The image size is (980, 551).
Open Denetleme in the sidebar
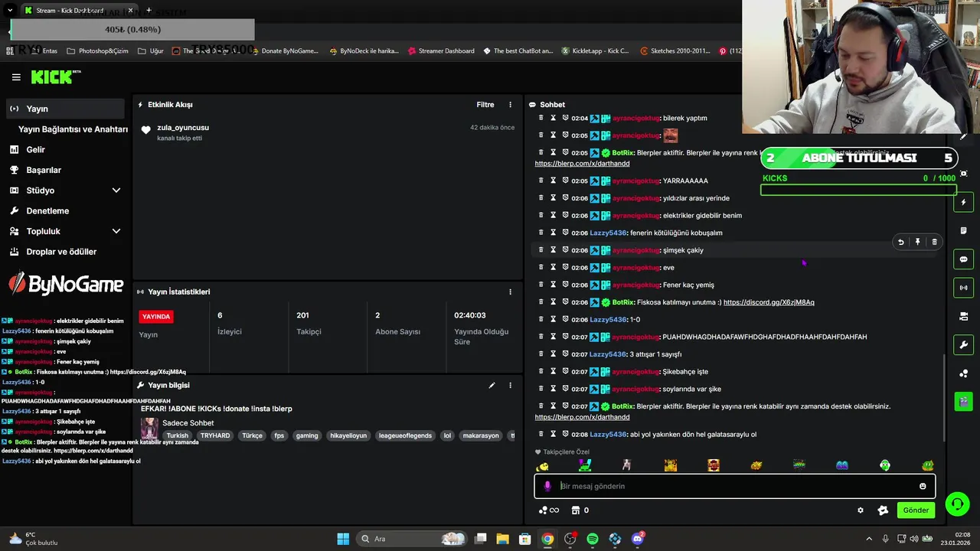click(47, 210)
